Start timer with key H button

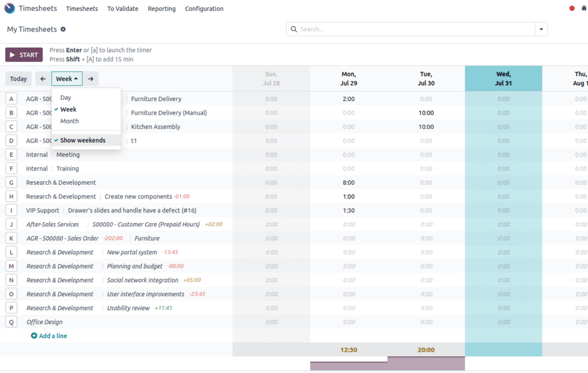(11, 196)
